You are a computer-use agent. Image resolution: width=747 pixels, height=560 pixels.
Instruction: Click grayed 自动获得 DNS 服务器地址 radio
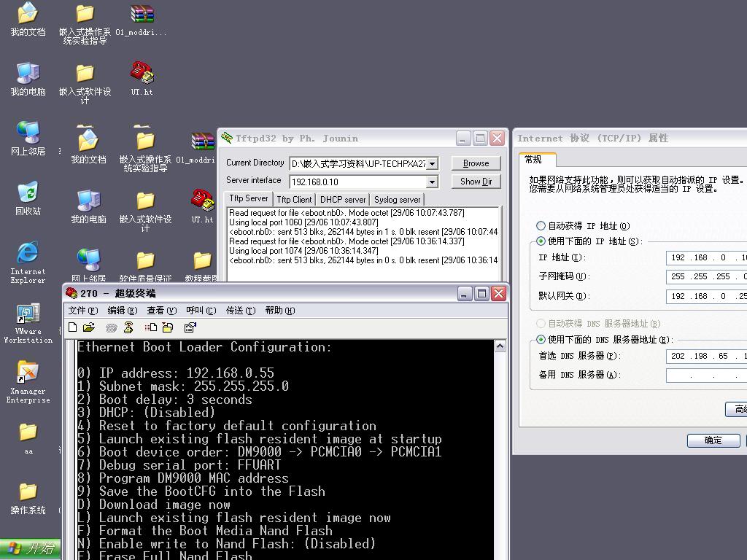[541, 324]
